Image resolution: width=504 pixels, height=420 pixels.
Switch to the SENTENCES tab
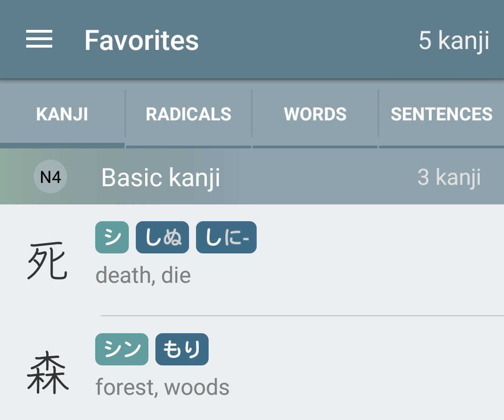441,114
